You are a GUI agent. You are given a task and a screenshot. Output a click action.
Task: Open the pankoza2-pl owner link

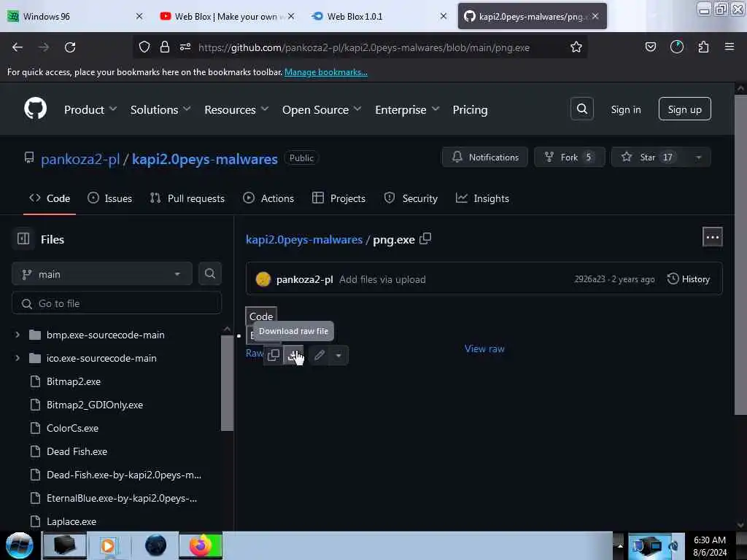[80, 159]
